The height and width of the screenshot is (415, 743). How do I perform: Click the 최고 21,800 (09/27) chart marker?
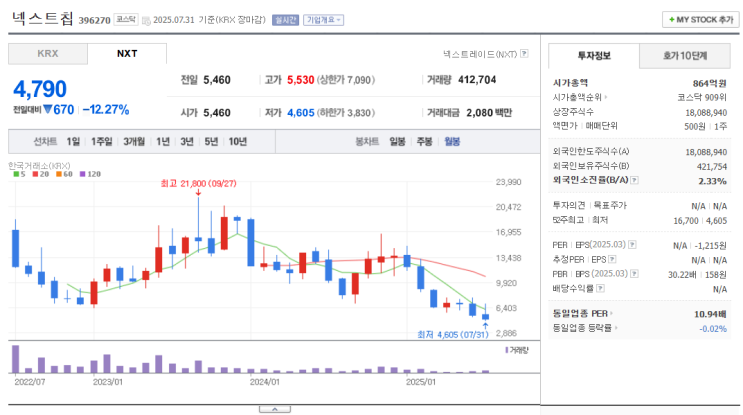tap(198, 183)
